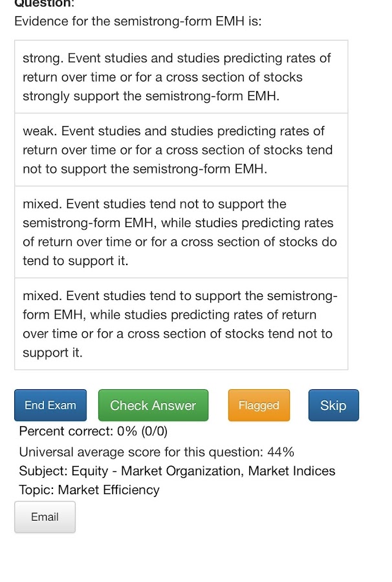Click the "44%" average score value
This screenshot has width=392, height=582.
pos(281,451)
